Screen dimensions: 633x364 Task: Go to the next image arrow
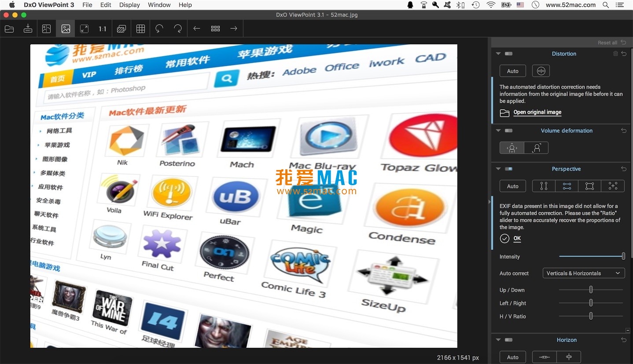coord(234,29)
